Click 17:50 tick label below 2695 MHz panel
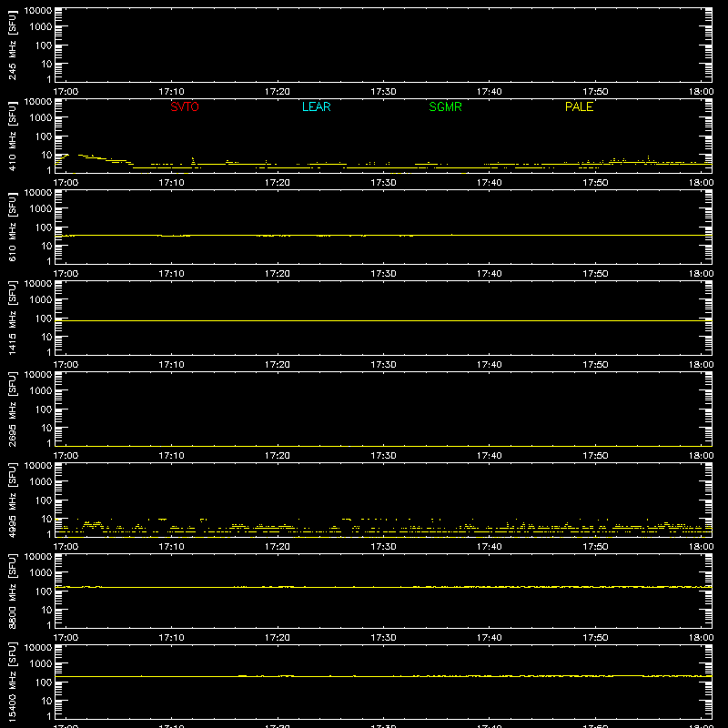The width and height of the screenshot is (728, 728). 595,456
